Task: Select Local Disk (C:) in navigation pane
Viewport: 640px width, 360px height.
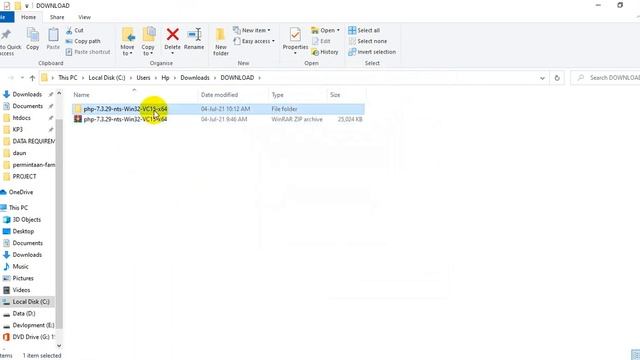Action: 28,302
